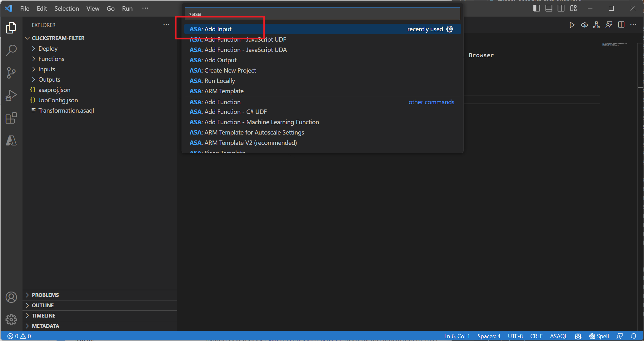Select ASA Add Output command
This screenshot has height=341, width=644.
213,60
